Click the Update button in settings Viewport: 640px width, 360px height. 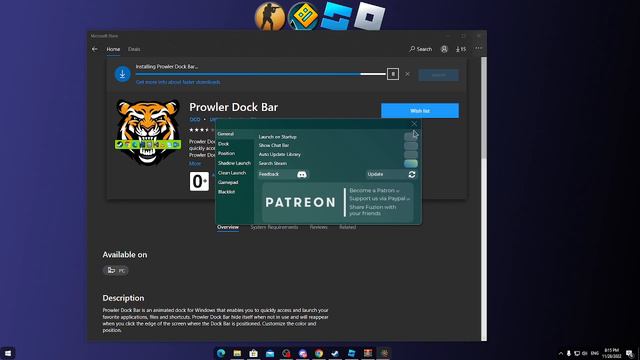pos(391,174)
